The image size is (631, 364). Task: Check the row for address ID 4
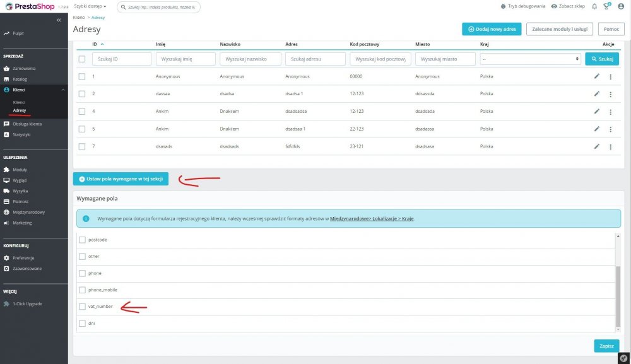(82, 112)
